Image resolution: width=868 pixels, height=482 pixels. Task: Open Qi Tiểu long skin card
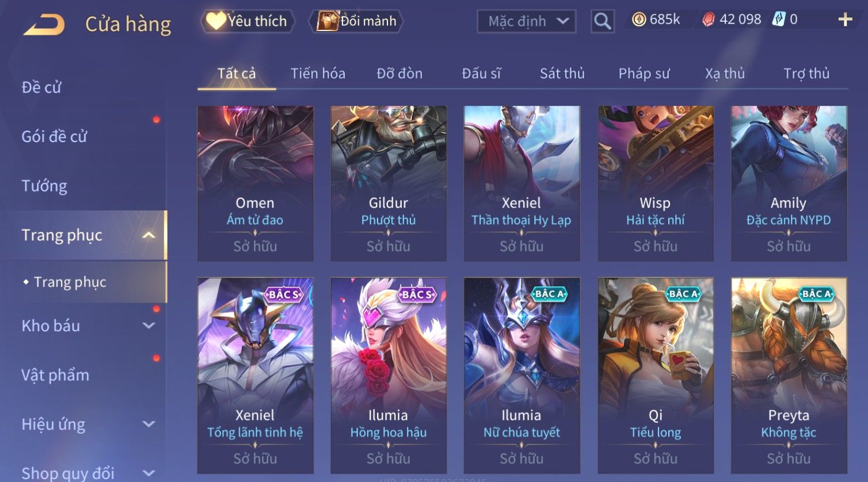(x=656, y=376)
